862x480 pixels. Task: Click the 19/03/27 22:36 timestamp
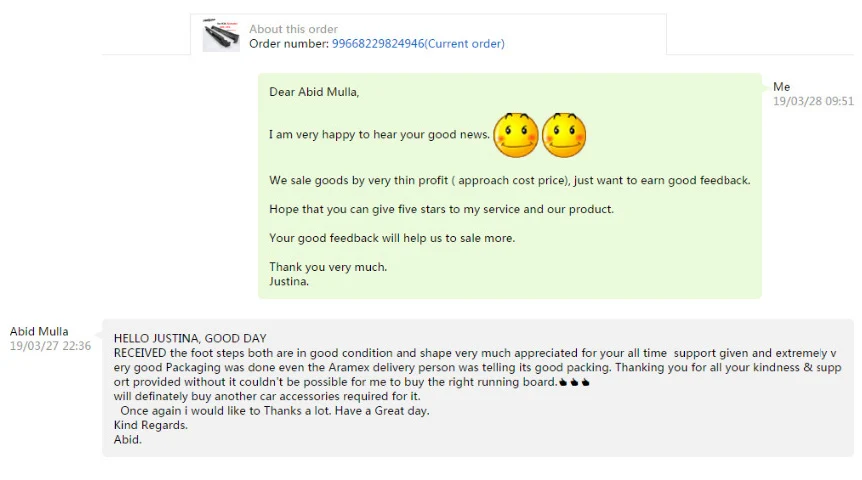50,346
